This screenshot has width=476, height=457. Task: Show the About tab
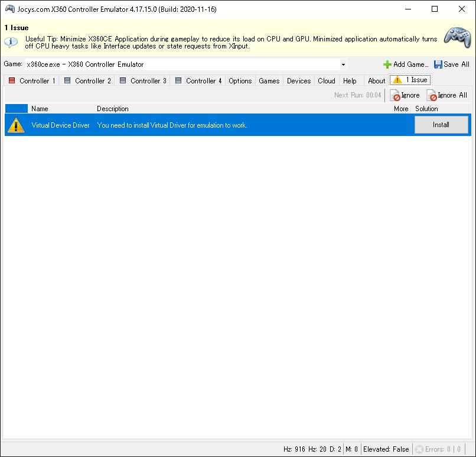376,81
